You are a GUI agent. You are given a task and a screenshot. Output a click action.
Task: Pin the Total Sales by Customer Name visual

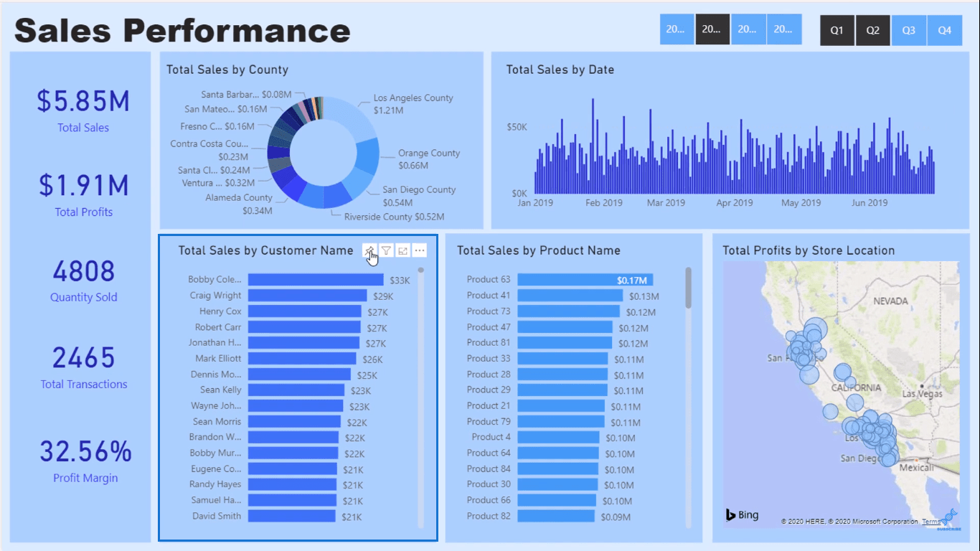pos(369,250)
